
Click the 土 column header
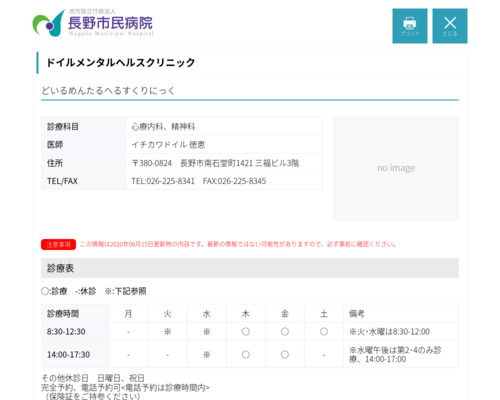click(324, 314)
